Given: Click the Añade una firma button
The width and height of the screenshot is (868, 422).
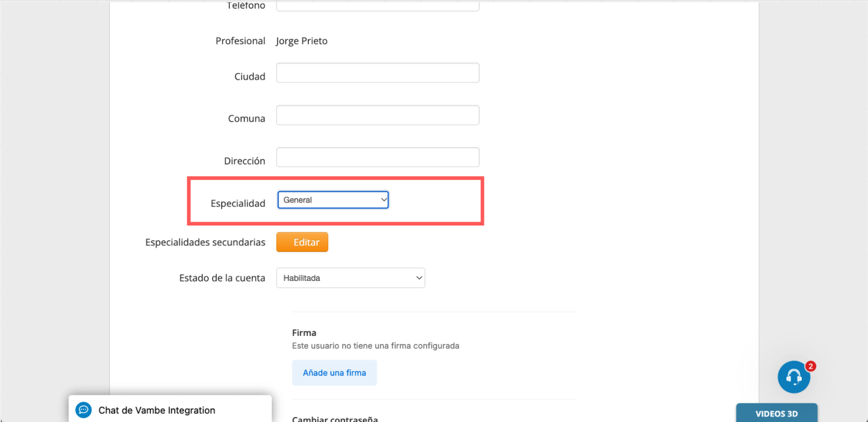Looking at the screenshot, I should pyautogui.click(x=334, y=372).
